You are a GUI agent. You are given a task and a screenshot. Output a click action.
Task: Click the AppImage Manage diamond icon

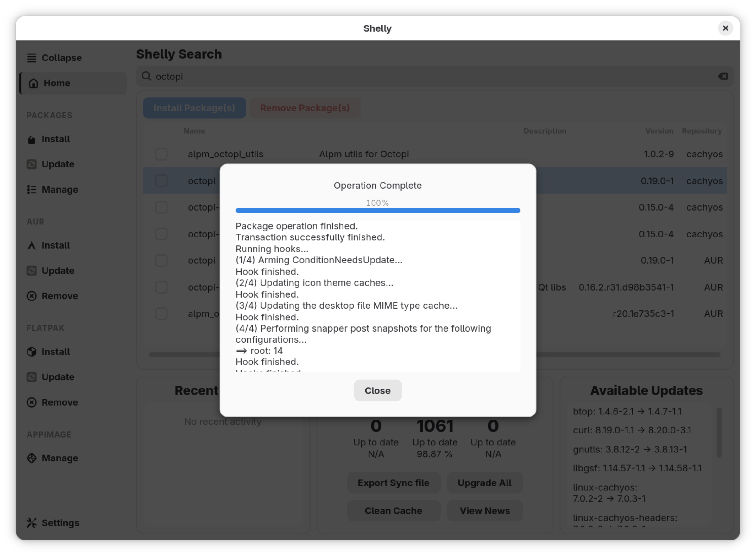pos(32,458)
